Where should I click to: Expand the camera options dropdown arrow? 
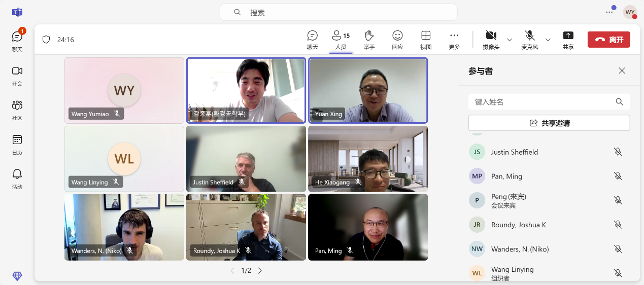(x=510, y=40)
